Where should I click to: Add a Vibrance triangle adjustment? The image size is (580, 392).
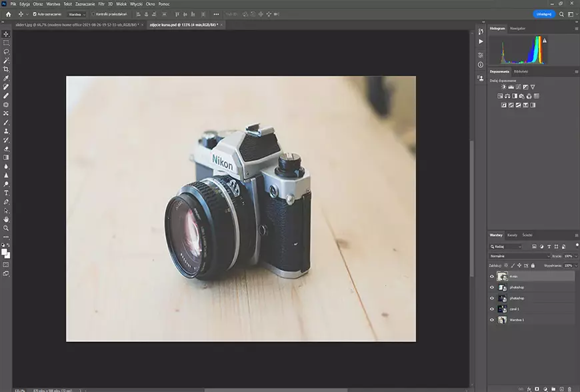coord(533,87)
